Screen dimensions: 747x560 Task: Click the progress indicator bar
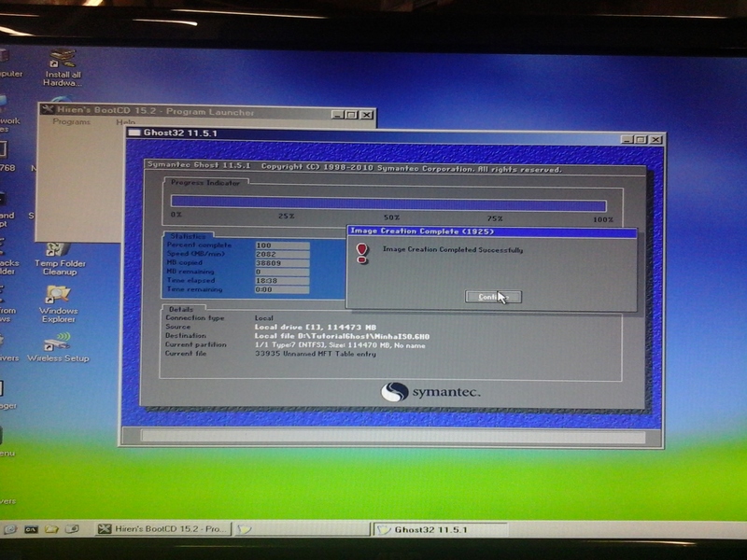[x=388, y=205]
